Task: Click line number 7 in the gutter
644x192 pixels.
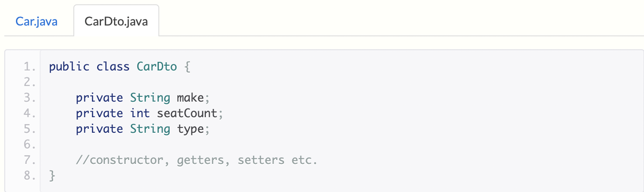Action: pyautogui.click(x=30, y=160)
